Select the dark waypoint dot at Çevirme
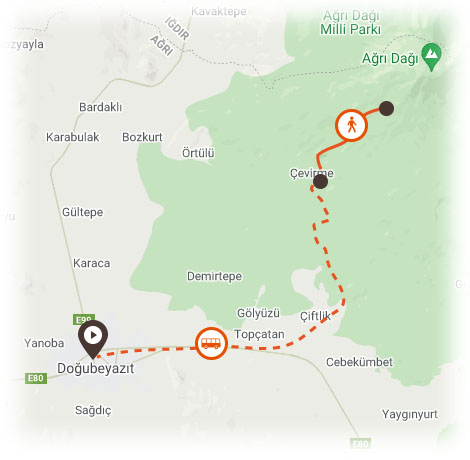Image resolution: width=470 pixels, height=460 pixels. [x=321, y=182]
